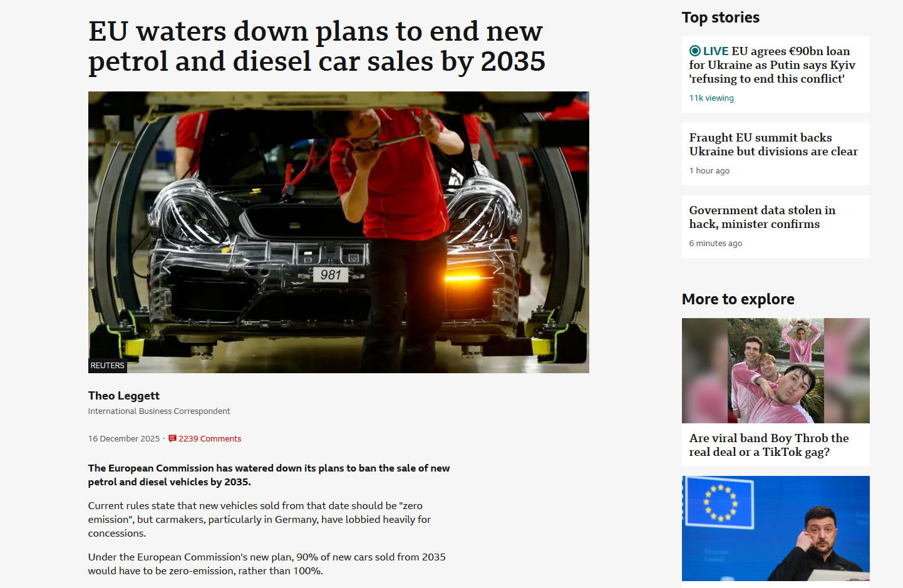Click the '16 December 2025' date text

pos(124,438)
